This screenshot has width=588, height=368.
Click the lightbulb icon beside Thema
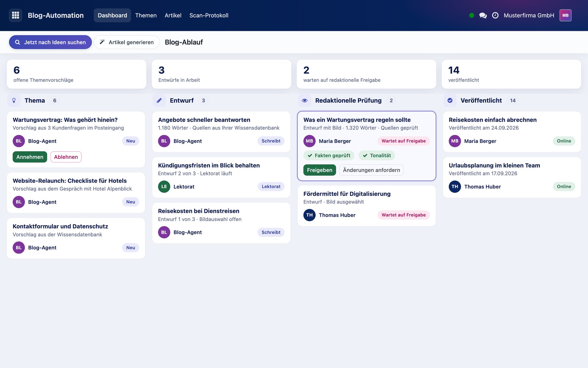pos(14,101)
